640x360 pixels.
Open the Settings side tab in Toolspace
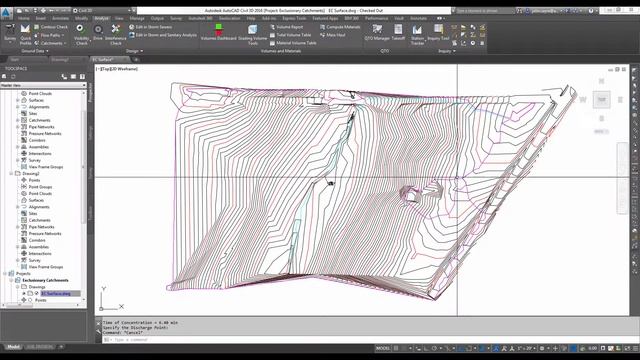click(x=91, y=133)
